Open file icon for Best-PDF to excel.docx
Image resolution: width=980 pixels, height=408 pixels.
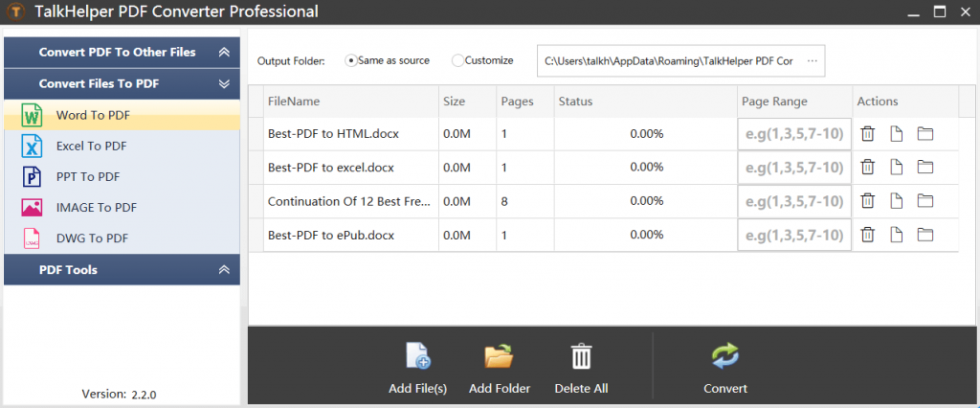(896, 167)
